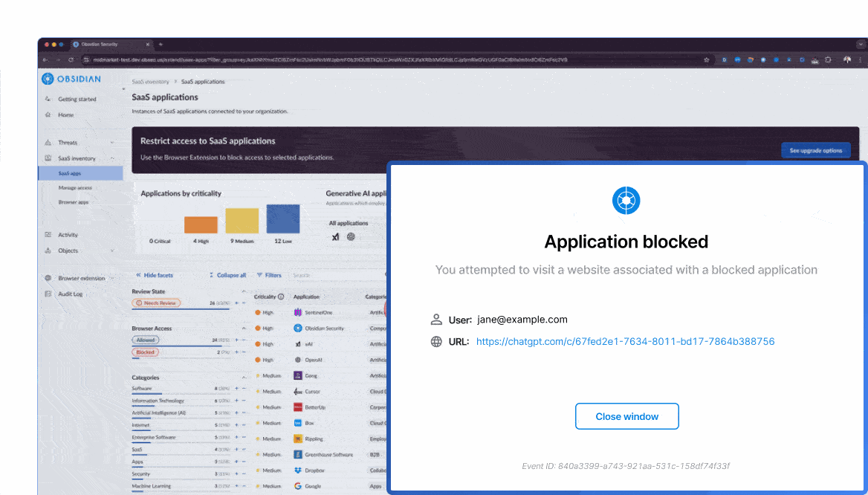Open Getting started in the sidebar
This screenshot has height=495, width=868.
click(x=77, y=99)
